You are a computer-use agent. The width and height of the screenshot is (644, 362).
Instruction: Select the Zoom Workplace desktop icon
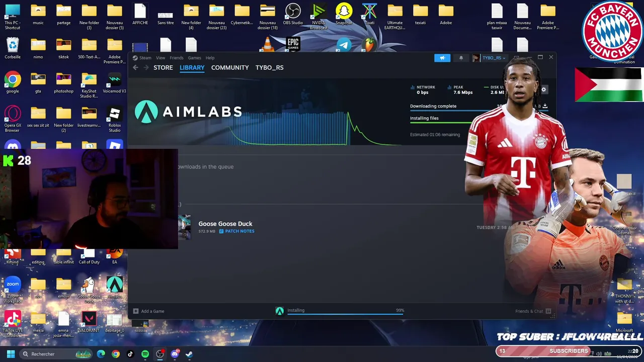(13, 290)
